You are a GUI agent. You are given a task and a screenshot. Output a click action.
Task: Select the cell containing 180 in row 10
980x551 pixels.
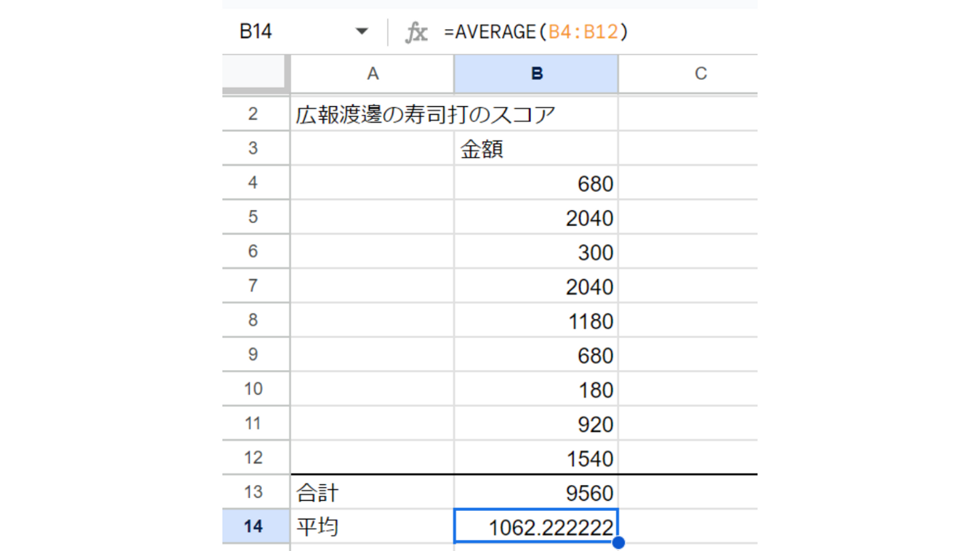(536, 389)
